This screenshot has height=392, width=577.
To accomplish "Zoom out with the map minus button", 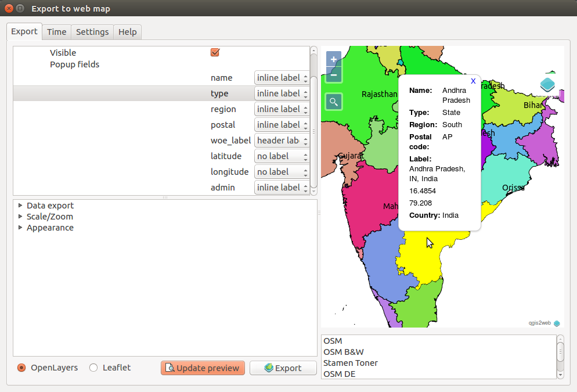I will tap(334, 75).
